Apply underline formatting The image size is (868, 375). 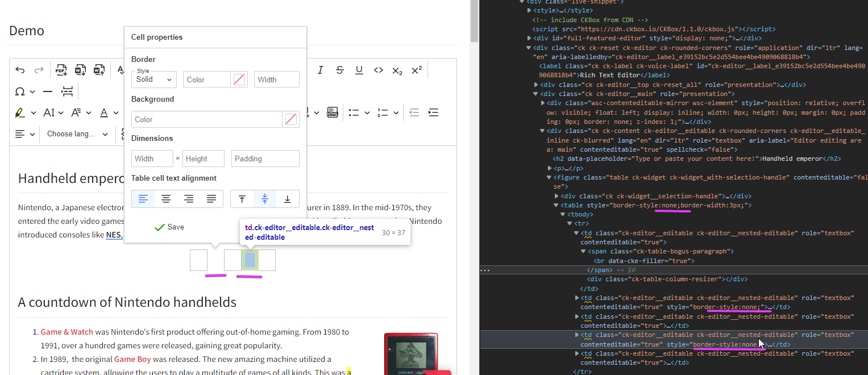coord(359,70)
